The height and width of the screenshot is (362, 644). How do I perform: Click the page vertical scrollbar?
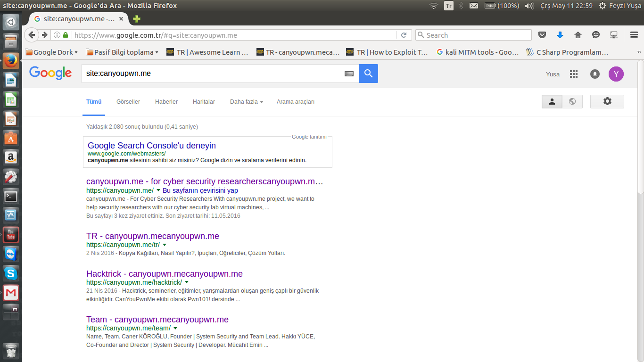[640, 127]
